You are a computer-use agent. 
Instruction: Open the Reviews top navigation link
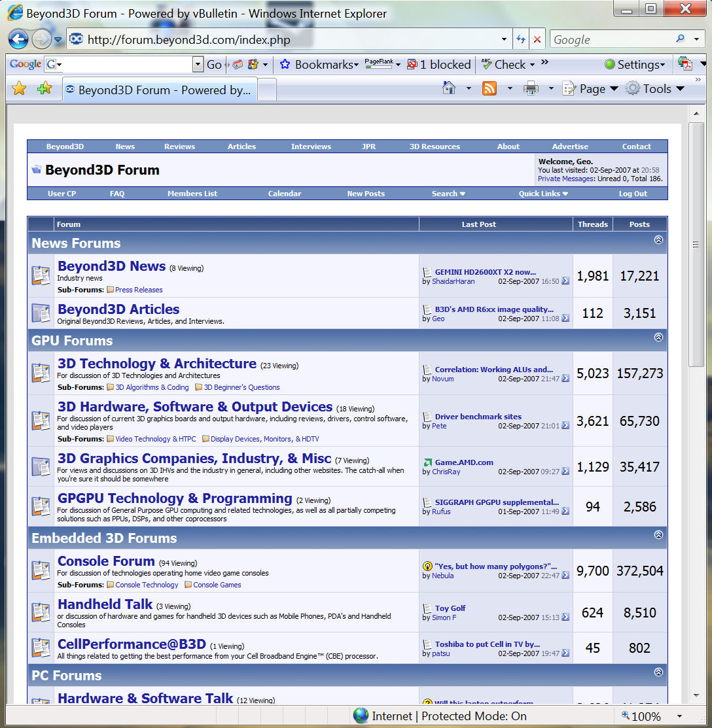coord(179,147)
